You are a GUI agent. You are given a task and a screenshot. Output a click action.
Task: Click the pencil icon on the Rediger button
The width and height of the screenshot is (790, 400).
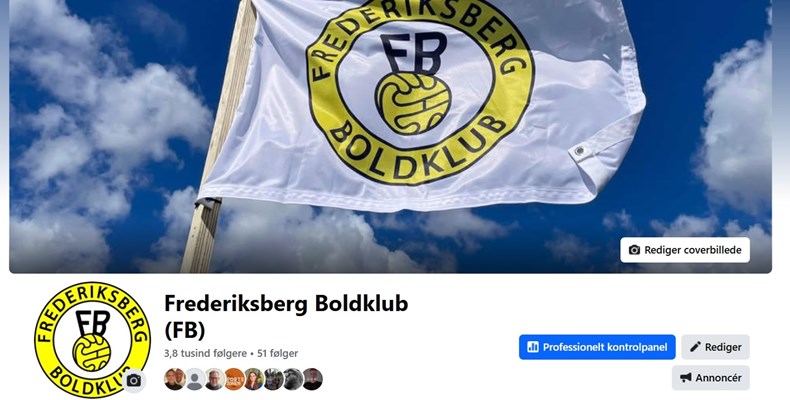695,347
